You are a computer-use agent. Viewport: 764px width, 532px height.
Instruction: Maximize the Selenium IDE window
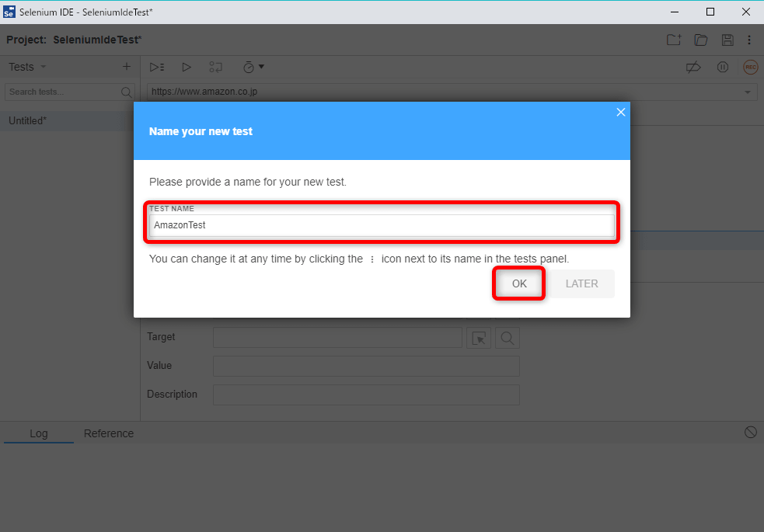710,12
